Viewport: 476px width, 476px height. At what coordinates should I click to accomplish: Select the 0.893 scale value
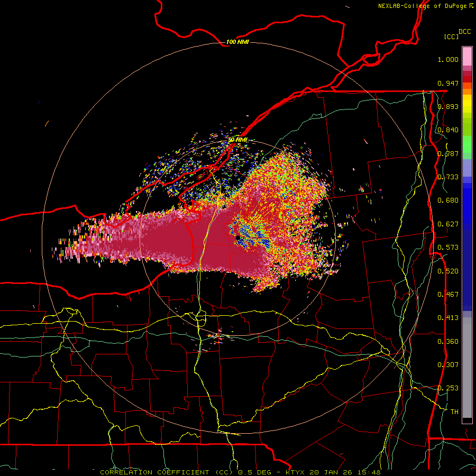(448, 106)
